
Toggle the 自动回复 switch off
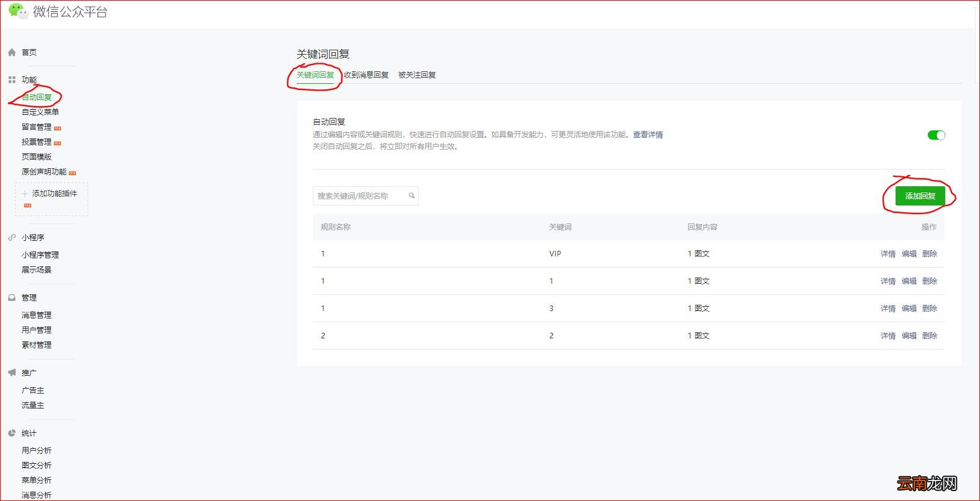pyautogui.click(x=936, y=135)
